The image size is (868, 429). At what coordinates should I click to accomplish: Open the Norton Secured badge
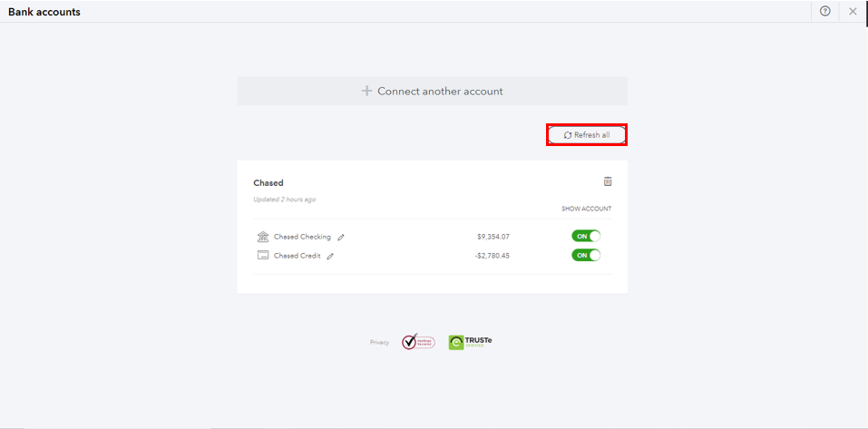click(x=419, y=342)
